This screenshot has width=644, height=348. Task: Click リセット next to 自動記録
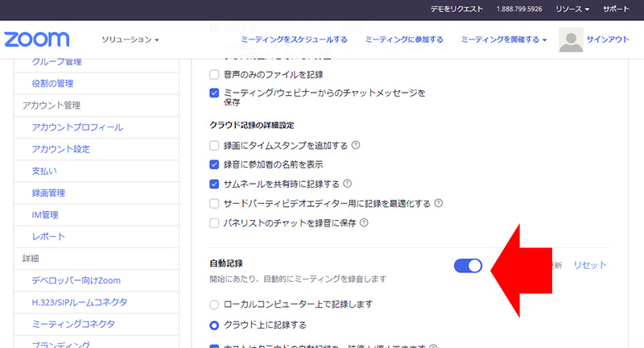point(589,265)
